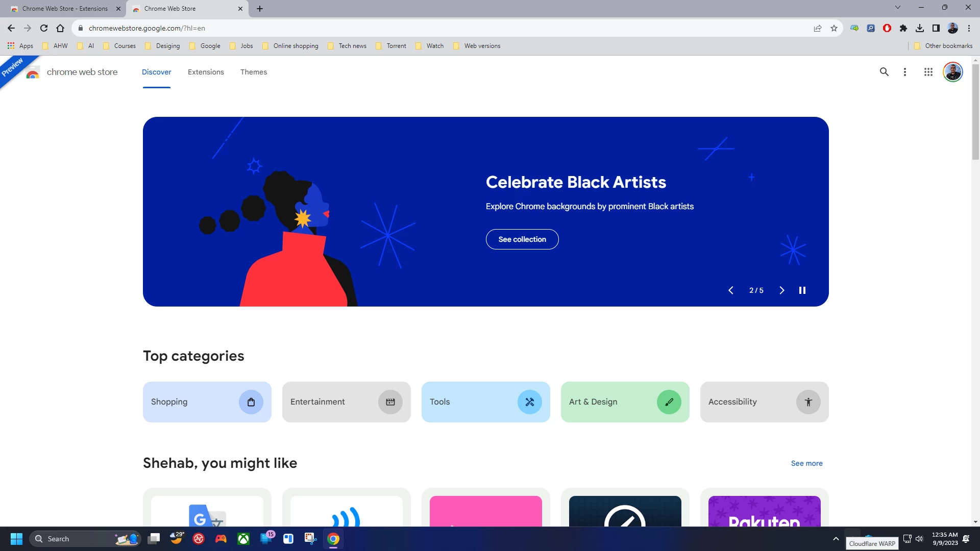Close the active Chrome Web Store tab
This screenshot has height=551, width=980.
tap(240, 9)
